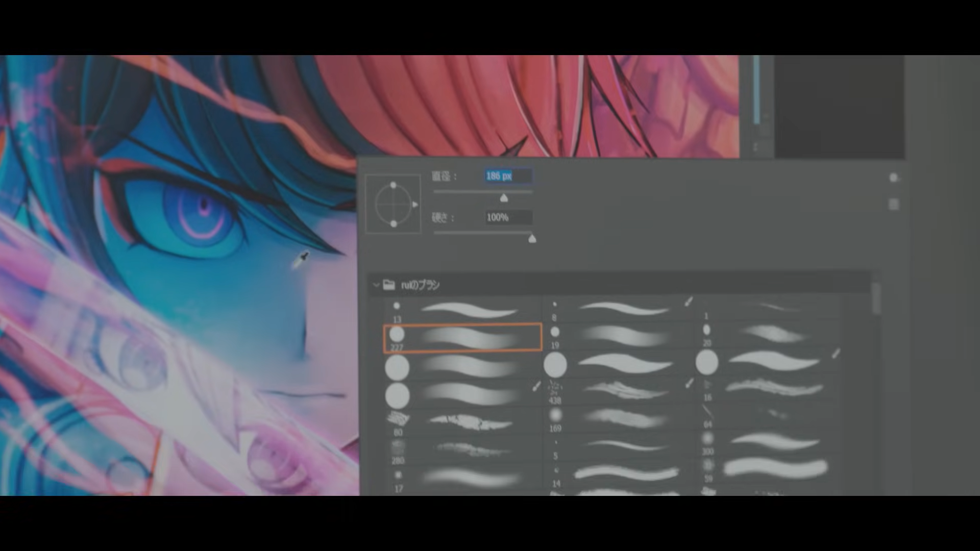Image resolution: width=980 pixels, height=551 pixels.
Task: Click the hardness field showing 100%
Action: pos(508,217)
